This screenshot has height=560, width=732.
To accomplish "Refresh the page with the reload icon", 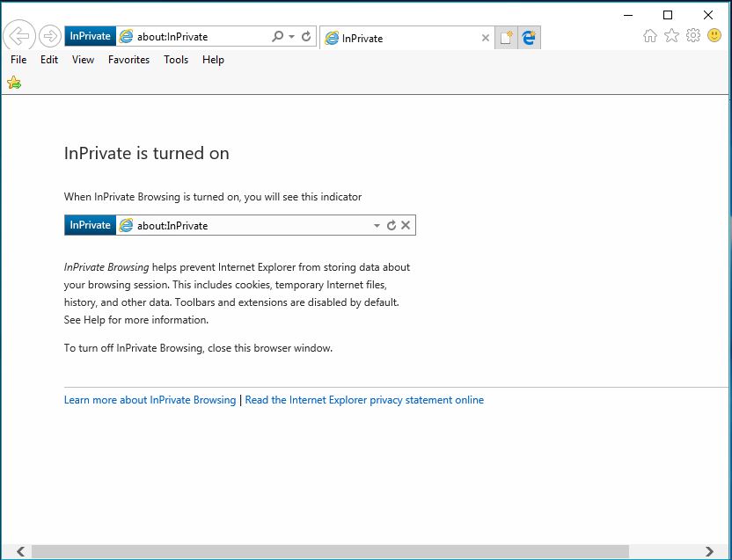I will [x=306, y=36].
